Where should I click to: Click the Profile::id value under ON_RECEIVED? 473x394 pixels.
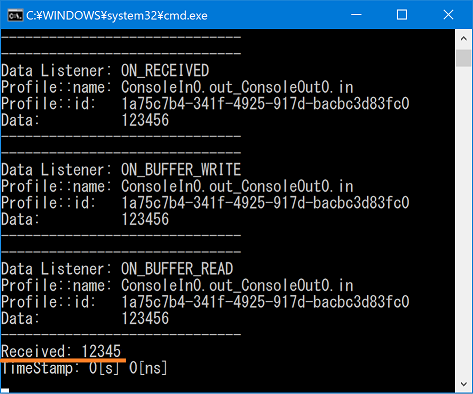(265, 104)
